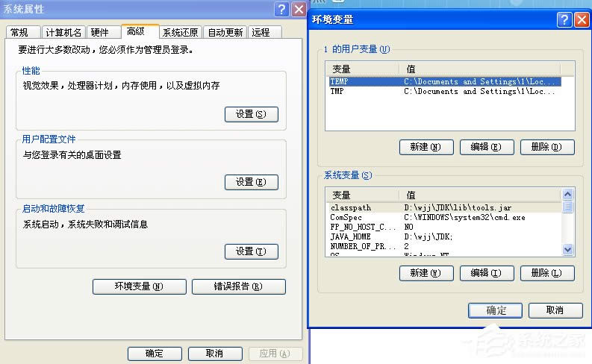Open the 错误报告(R) button

point(238,286)
